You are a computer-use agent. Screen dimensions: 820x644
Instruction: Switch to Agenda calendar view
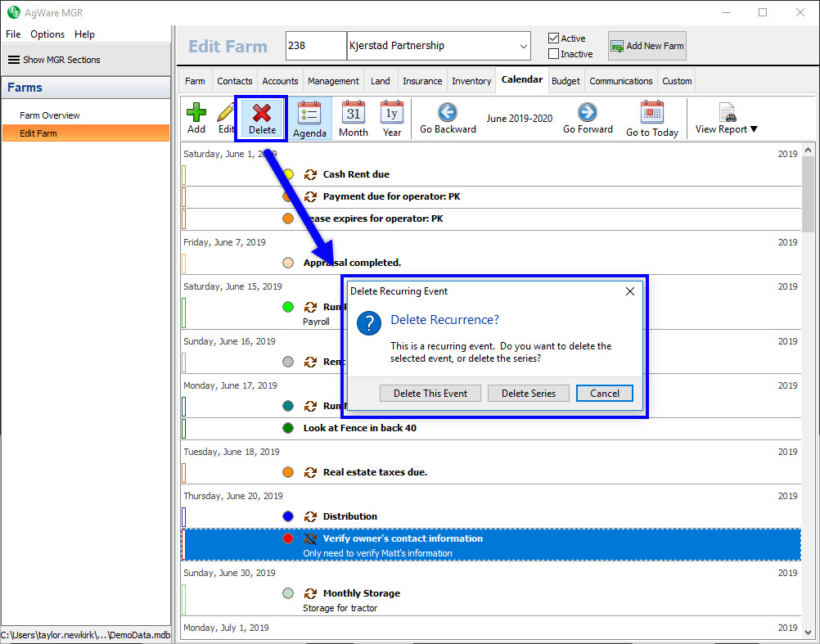[x=309, y=113]
